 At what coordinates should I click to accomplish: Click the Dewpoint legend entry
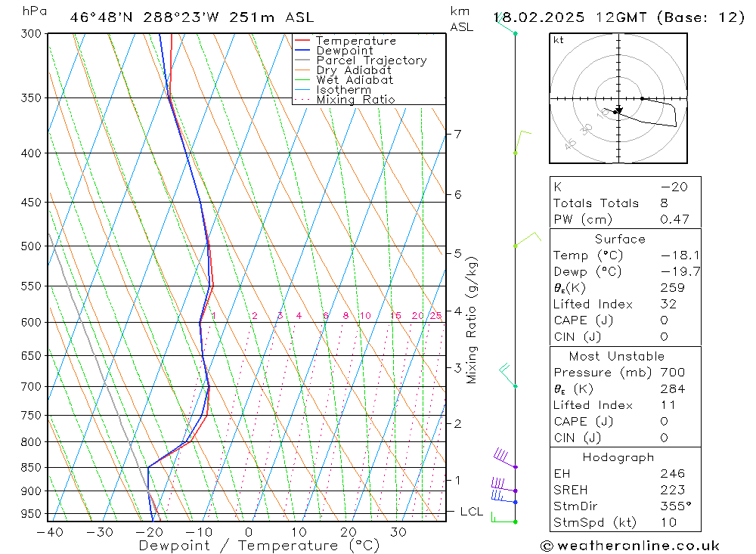(x=345, y=51)
